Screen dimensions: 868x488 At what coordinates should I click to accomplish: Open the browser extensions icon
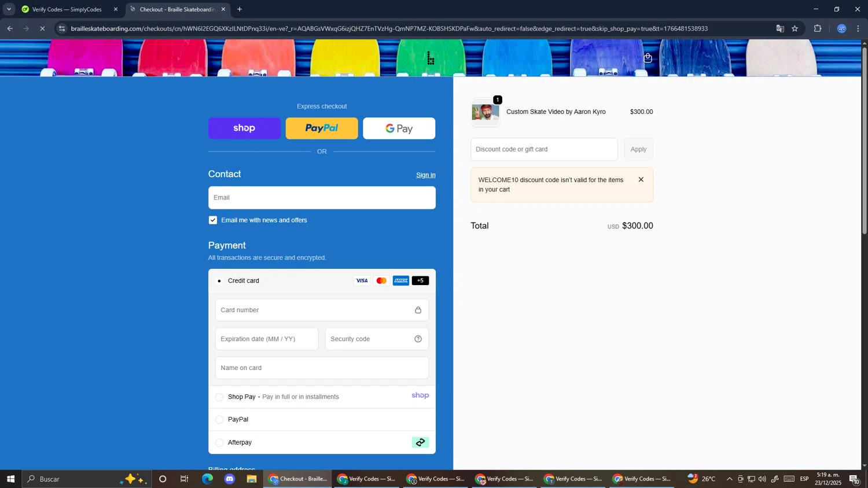coord(818,28)
